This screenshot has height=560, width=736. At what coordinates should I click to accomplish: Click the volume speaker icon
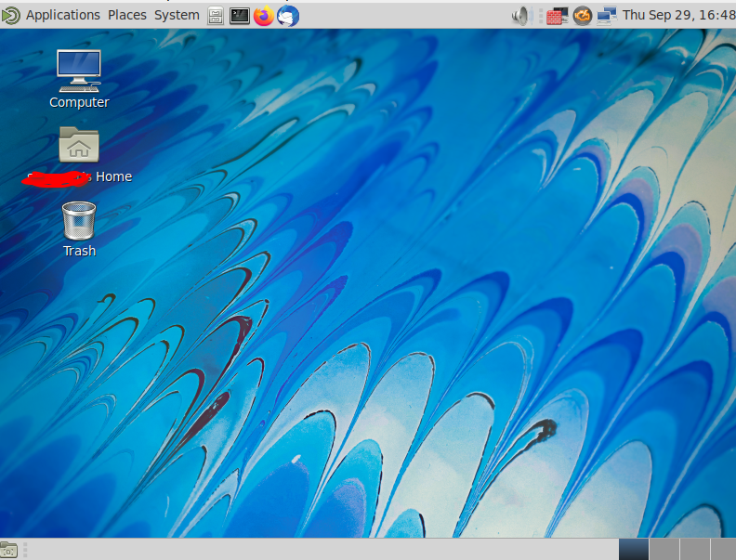click(x=520, y=16)
